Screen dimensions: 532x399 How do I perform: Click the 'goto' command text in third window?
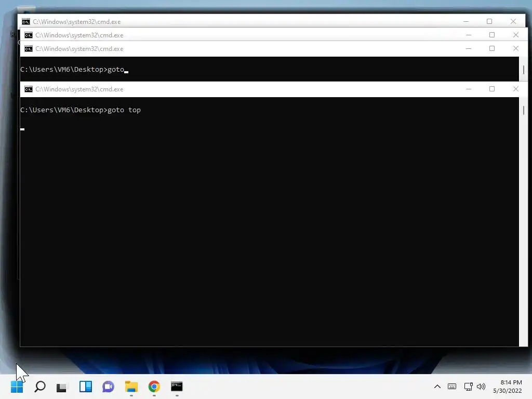click(x=116, y=69)
